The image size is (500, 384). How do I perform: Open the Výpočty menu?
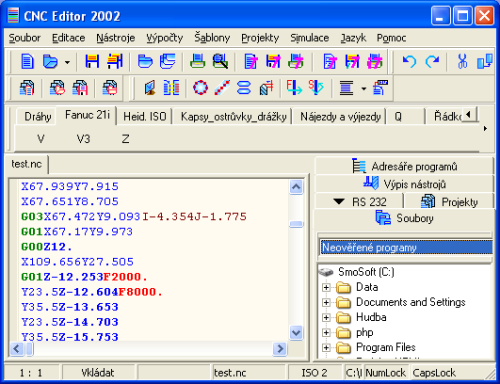point(165,38)
